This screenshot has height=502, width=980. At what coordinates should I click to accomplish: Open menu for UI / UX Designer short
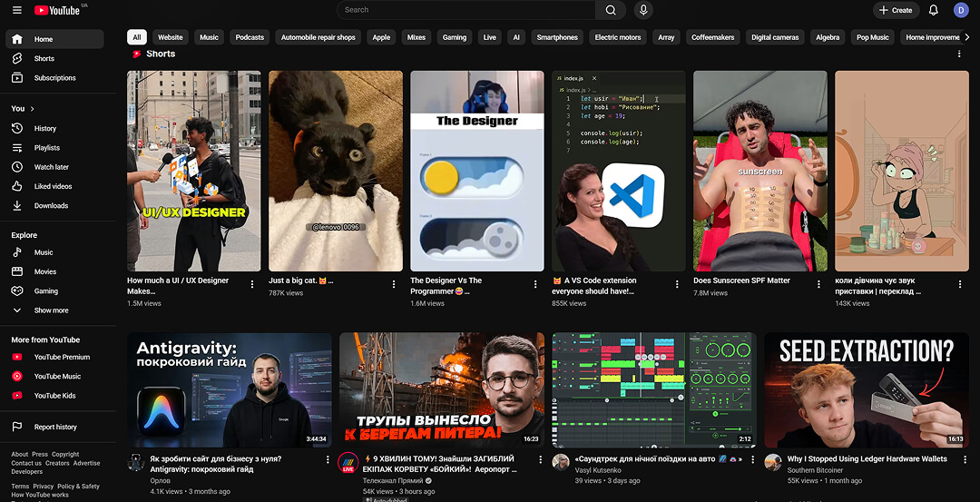tap(252, 284)
